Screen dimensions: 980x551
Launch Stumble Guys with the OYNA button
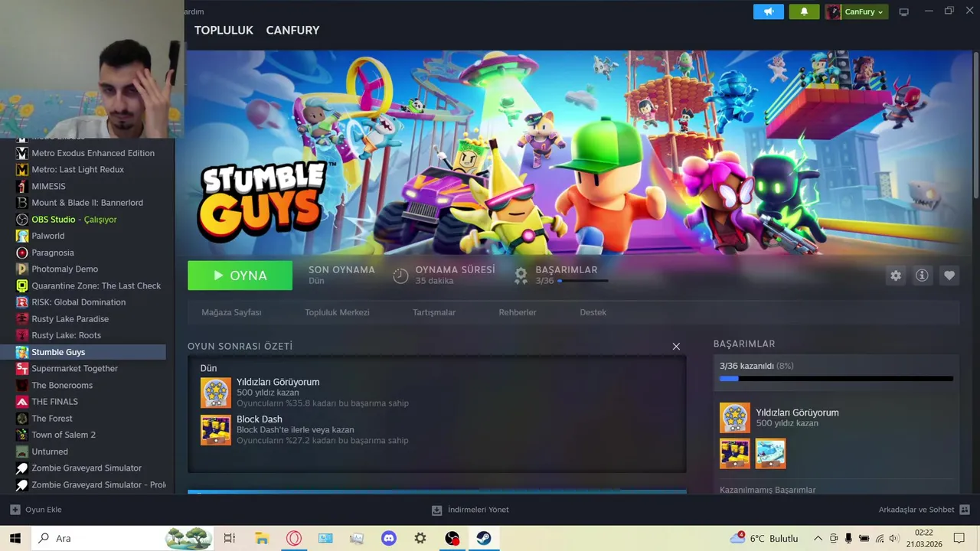tap(240, 275)
